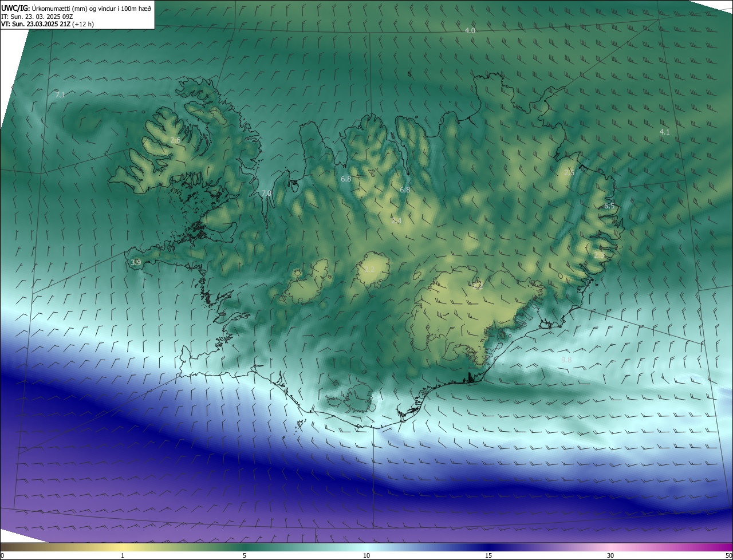Click the 15 tick on the color scale
Image resolution: width=733 pixels, height=560 pixels.
[488, 555]
